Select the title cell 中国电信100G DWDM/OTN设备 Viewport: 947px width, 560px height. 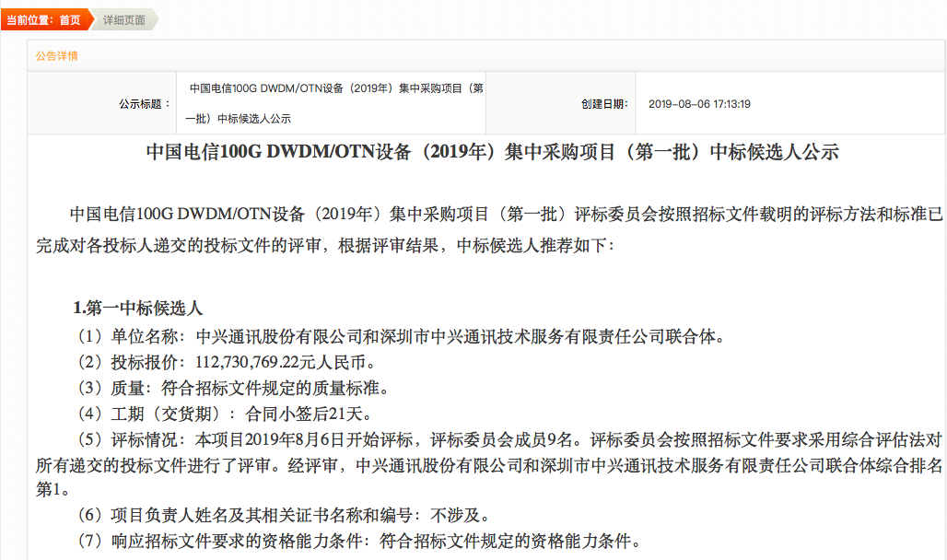point(331,103)
